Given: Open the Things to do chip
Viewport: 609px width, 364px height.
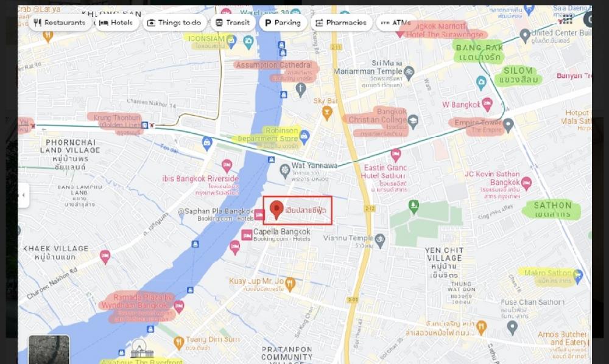Looking at the screenshot, I should 175,23.
